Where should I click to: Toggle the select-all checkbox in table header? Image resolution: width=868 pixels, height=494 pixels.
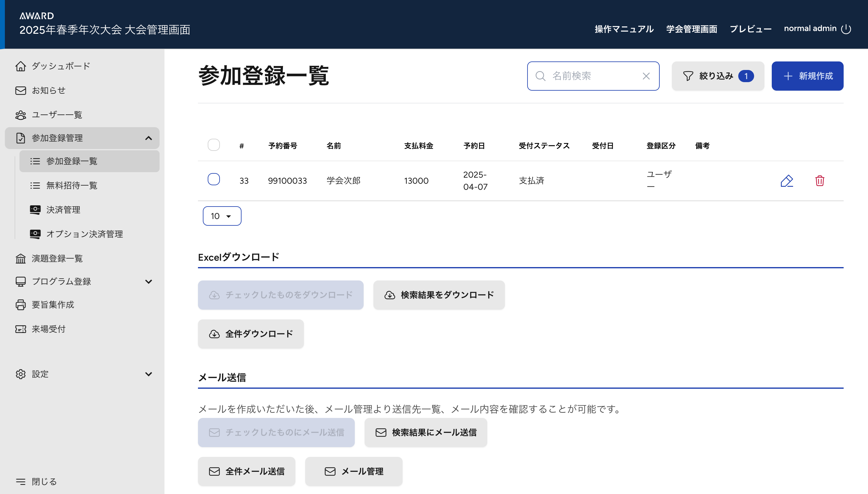click(213, 145)
